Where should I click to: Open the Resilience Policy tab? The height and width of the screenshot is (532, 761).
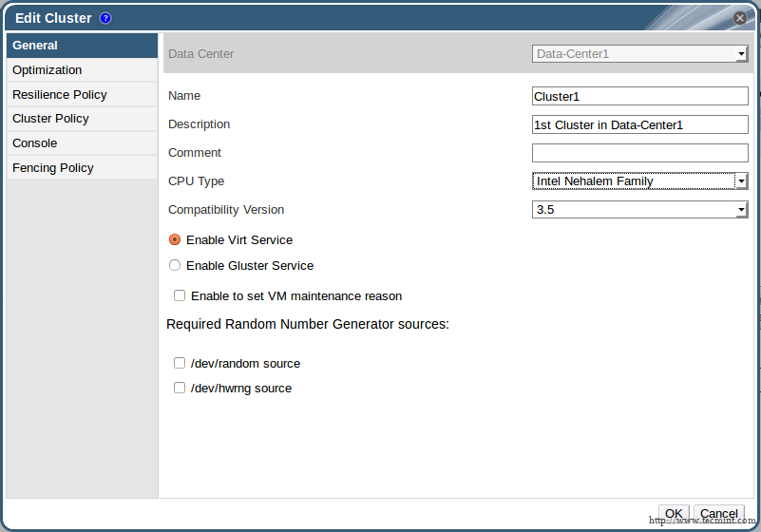click(x=60, y=95)
